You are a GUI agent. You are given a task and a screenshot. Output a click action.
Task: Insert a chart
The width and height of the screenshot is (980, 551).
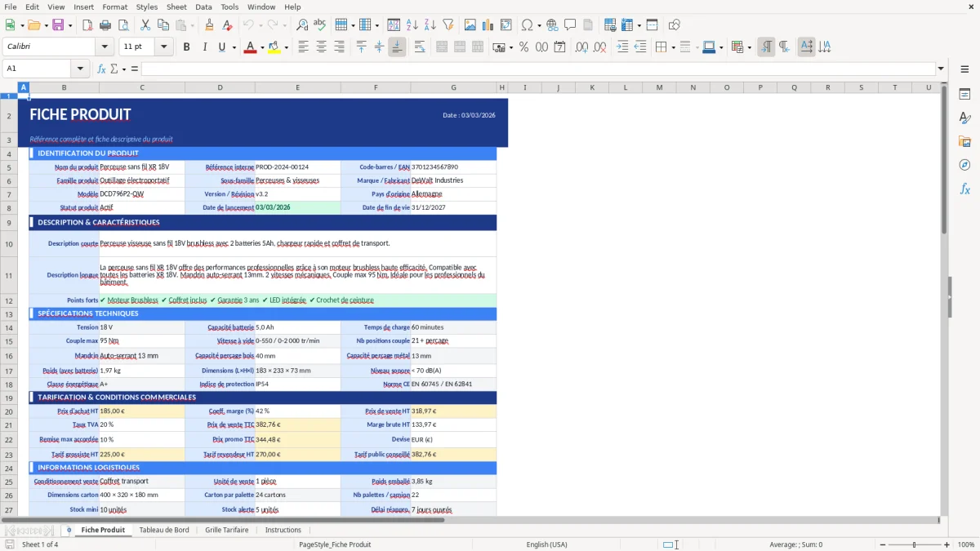coord(488,24)
